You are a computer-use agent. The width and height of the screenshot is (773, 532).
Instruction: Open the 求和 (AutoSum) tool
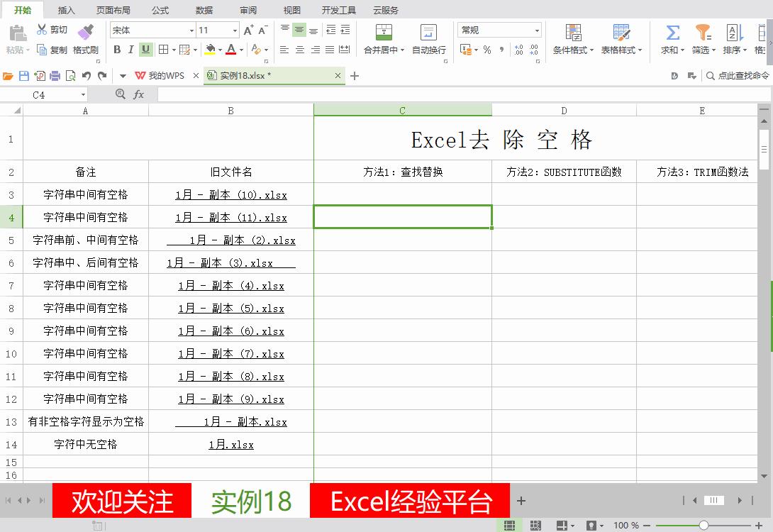(670, 39)
